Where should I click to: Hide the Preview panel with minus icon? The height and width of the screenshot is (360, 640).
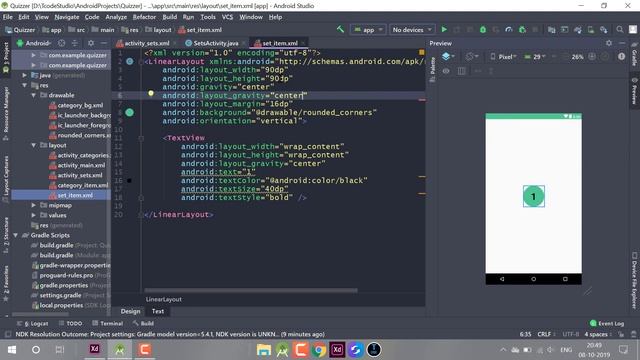pyautogui.click(x=622, y=43)
